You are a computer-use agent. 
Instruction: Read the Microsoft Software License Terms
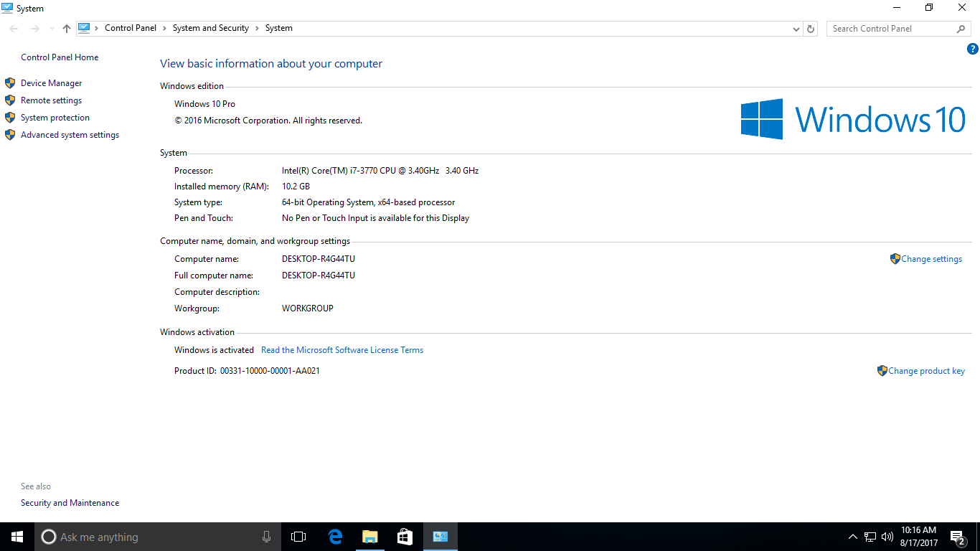click(342, 350)
